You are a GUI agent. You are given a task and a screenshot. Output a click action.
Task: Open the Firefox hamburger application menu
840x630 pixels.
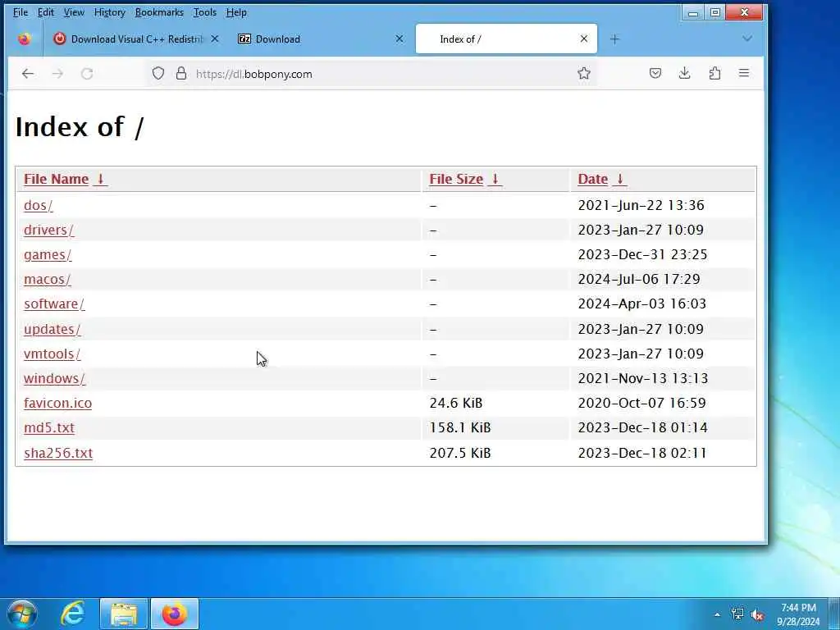(743, 73)
